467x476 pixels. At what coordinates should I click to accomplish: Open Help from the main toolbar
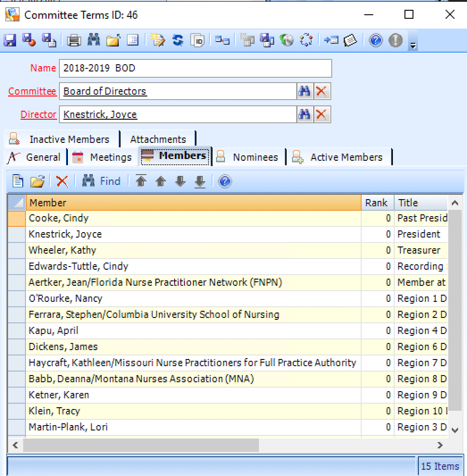375,40
